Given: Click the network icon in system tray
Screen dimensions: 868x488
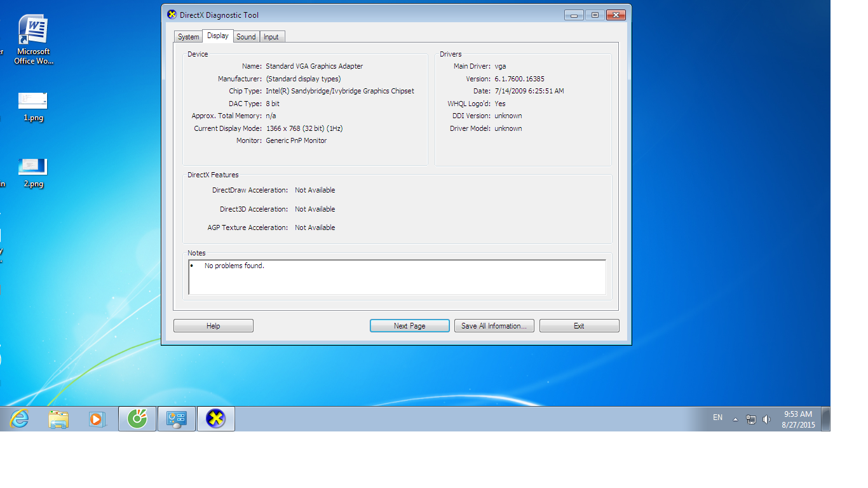Looking at the screenshot, I should pyautogui.click(x=751, y=419).
